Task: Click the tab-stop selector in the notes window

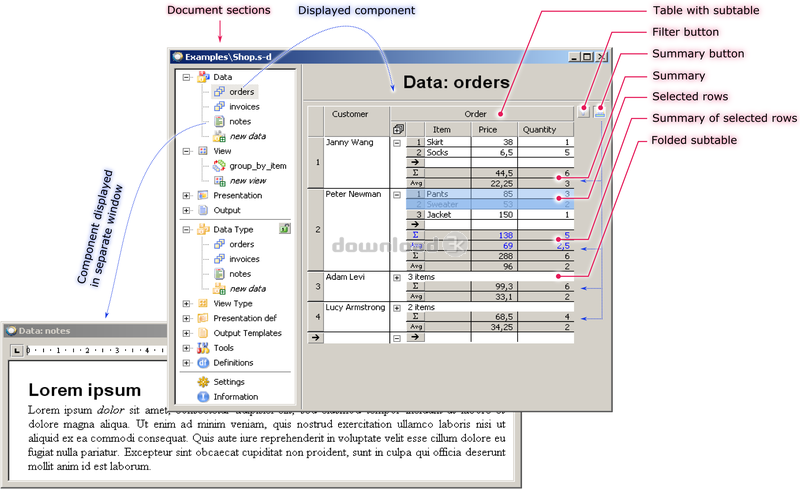Action: (x=17, y=351)
